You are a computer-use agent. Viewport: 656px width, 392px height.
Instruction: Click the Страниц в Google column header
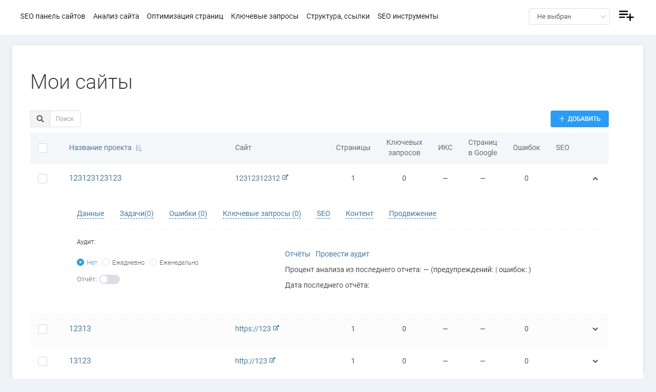[x=483, y=148]
